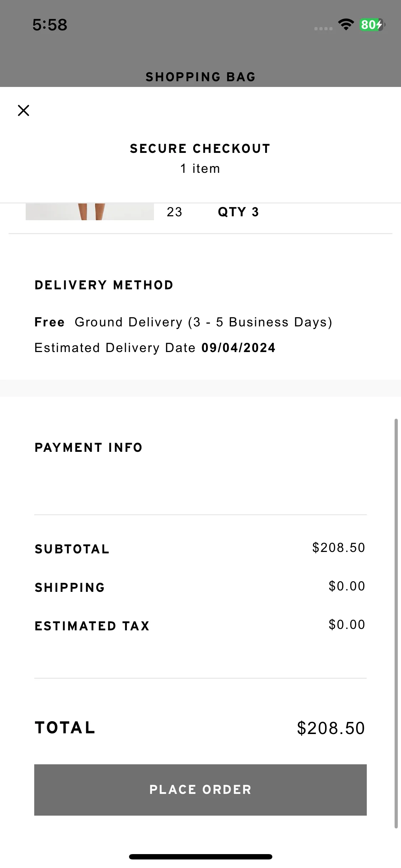Tap the 5:58 clock in status bar
Screen dimensions: 401x868
pos(50,25)
